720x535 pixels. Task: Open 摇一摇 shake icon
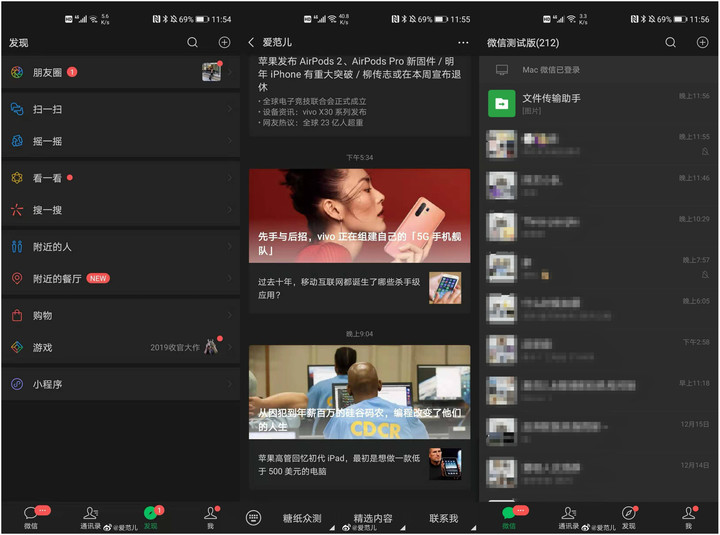tap(17, 141)
